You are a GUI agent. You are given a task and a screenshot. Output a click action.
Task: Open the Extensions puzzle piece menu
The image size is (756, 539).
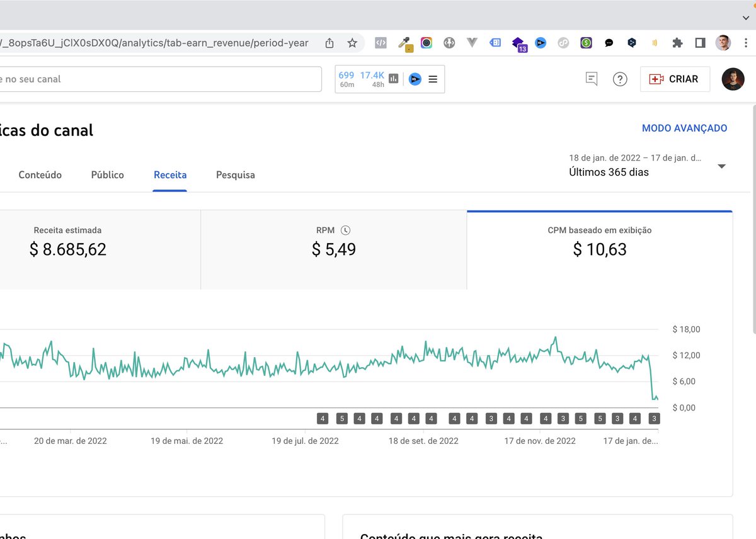pos(677,43)
